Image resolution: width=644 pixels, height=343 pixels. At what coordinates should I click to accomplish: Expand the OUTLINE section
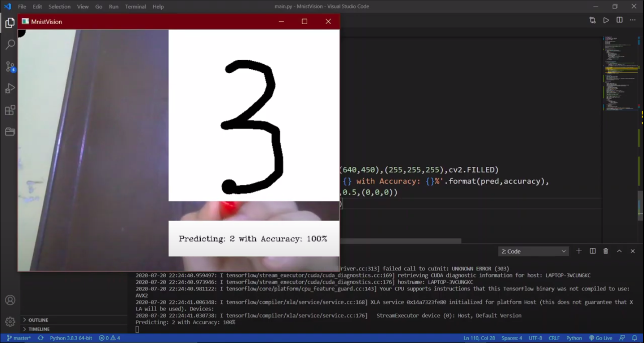38,320
